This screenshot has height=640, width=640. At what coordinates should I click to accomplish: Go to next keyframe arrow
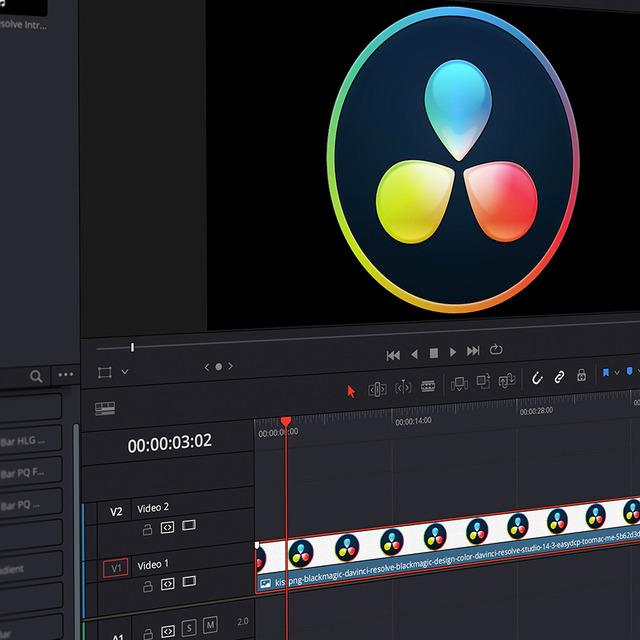(x=231, y=366)
